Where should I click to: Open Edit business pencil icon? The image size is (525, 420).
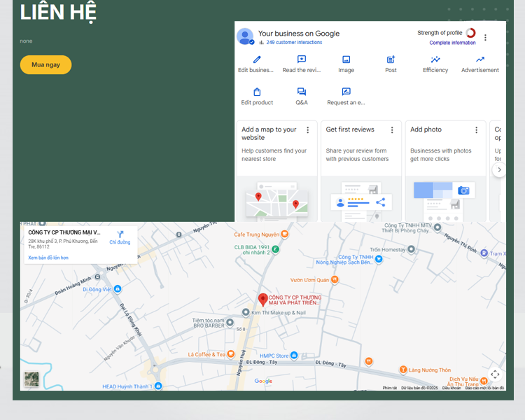pyautogui.click(x=257, y=59)
